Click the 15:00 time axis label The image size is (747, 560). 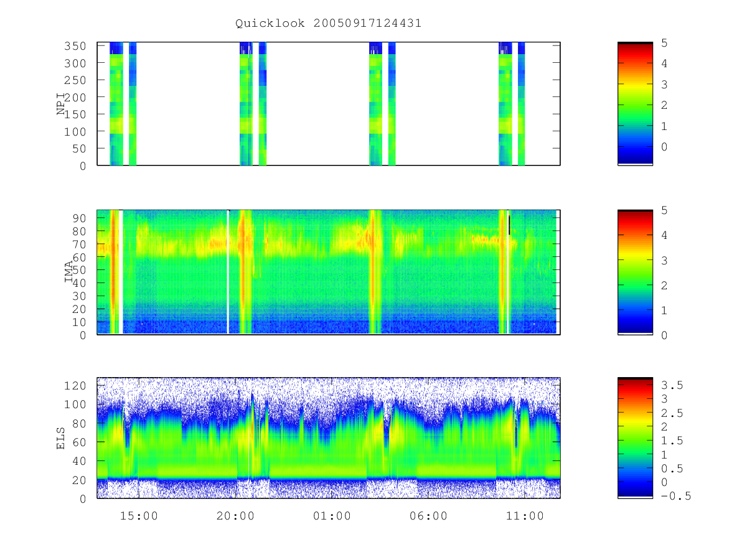coord(138,516)
